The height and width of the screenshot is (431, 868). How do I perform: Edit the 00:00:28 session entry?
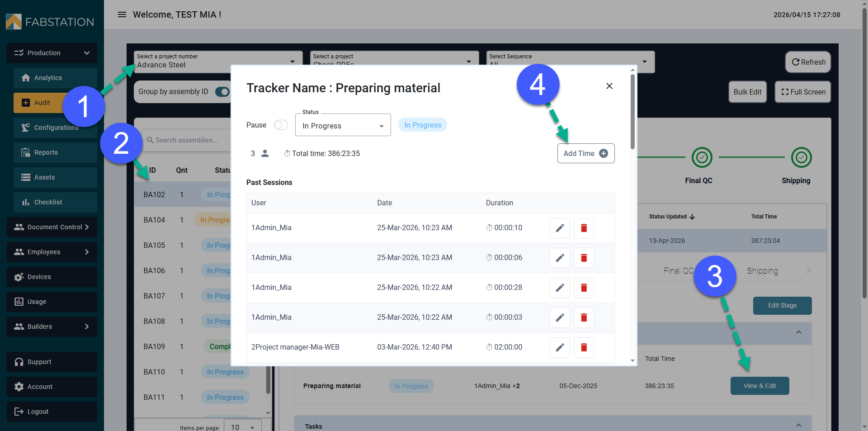(x=560, y=288)
